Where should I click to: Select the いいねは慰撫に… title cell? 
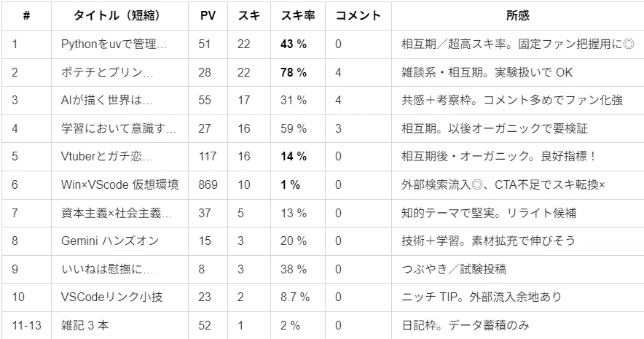tap(119, 269)
